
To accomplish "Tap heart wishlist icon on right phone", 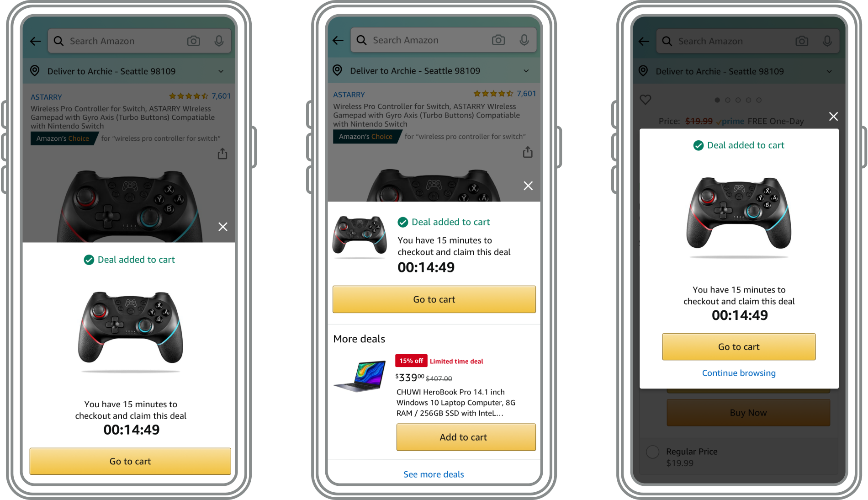I will click(x=645, y=100).
